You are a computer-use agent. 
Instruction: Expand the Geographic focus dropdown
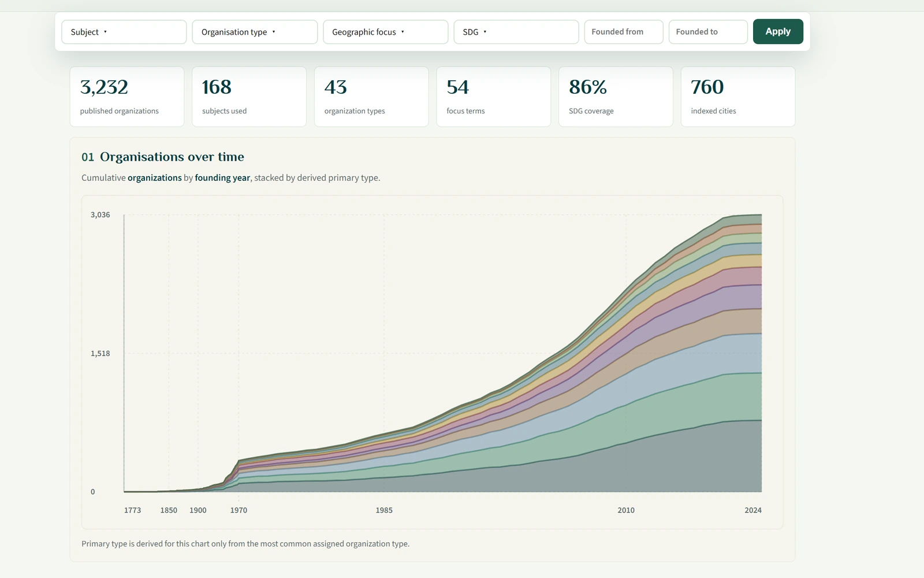point(386,32)
